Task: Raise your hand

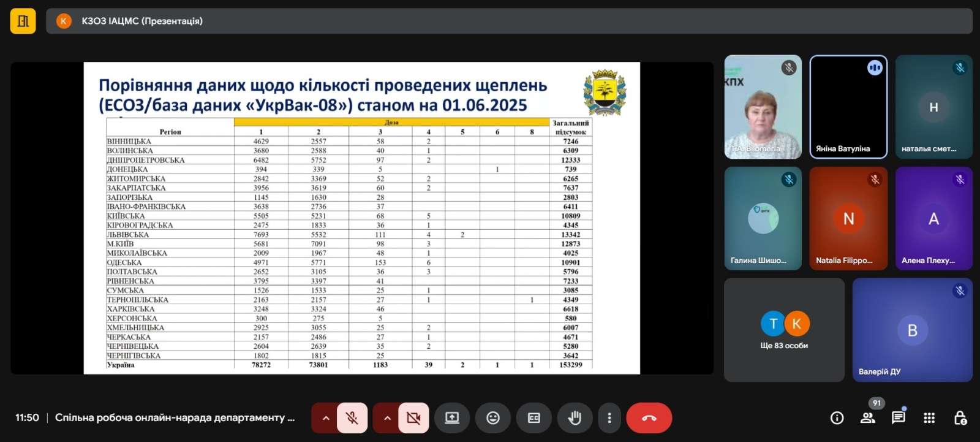Action: pos(575,418)
